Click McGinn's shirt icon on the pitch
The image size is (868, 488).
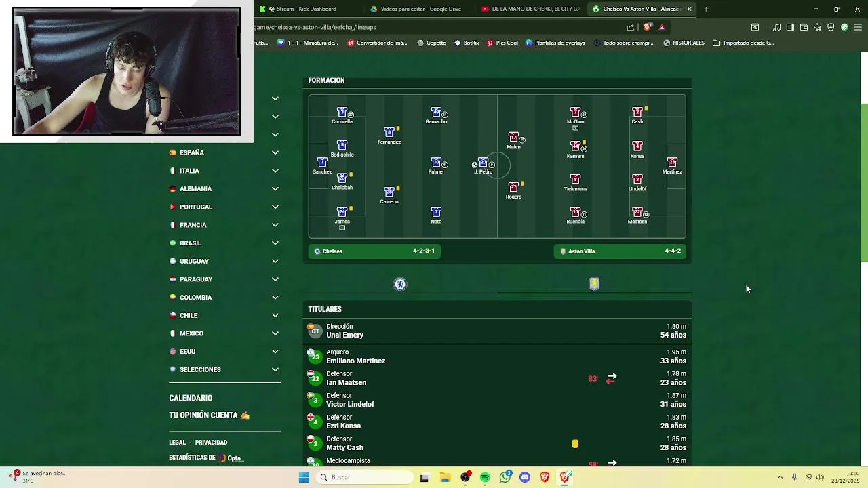tap(575, 112)
